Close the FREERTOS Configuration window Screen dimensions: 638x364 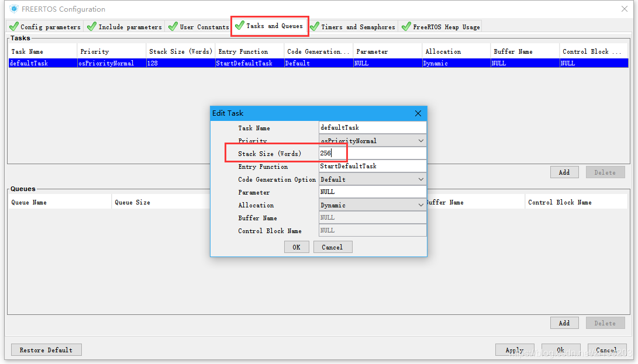pos(625,9)
